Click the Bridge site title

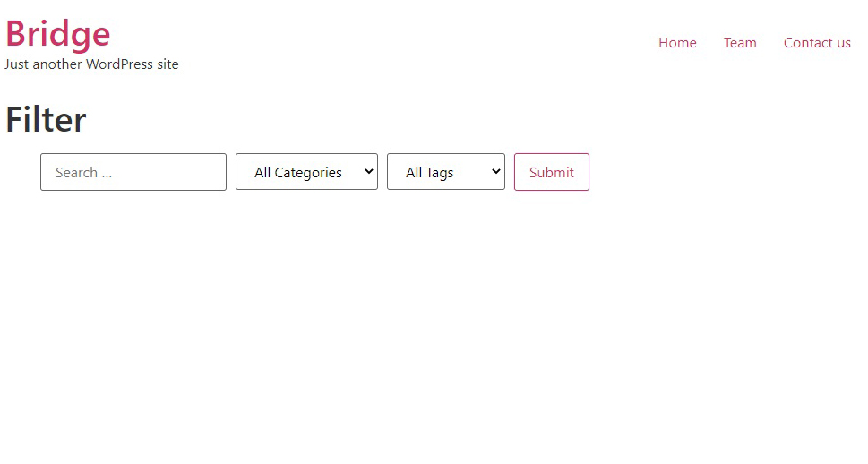point(58,34)
